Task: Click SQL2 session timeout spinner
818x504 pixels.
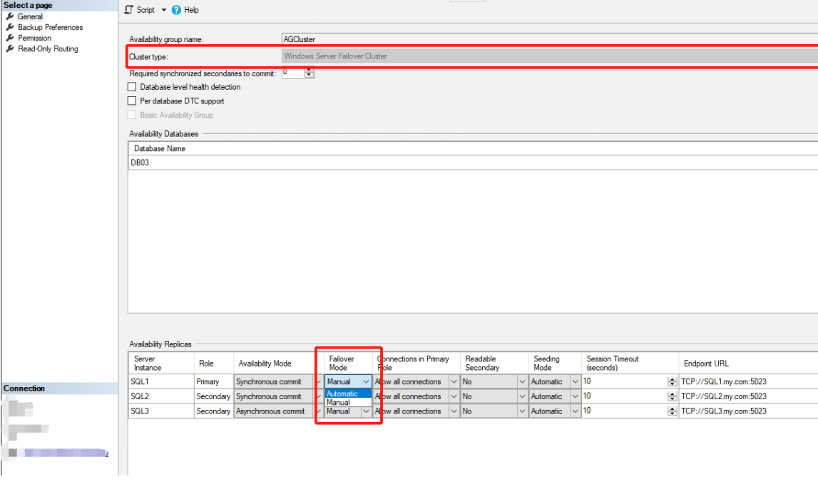Action: pyautogui.click(x=672, y=396)
